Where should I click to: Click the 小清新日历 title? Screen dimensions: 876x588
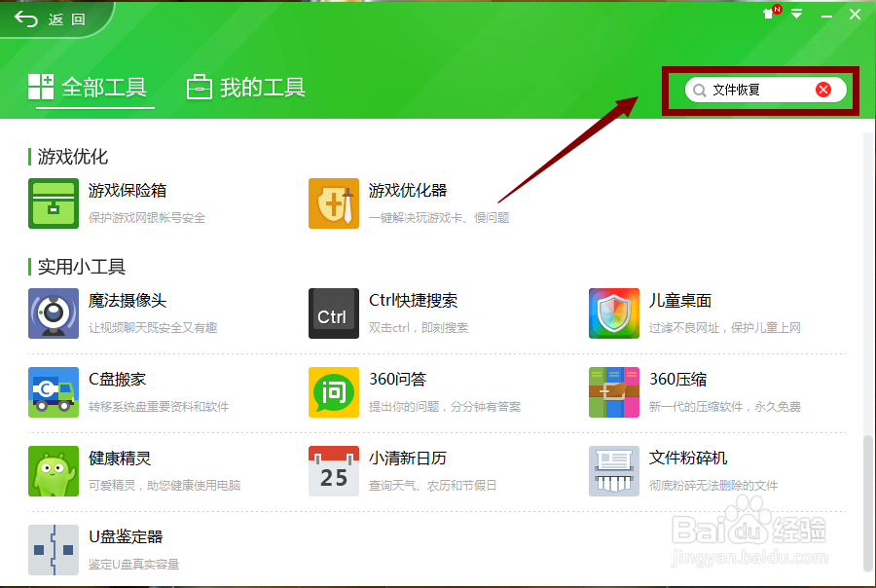[408, 459]
